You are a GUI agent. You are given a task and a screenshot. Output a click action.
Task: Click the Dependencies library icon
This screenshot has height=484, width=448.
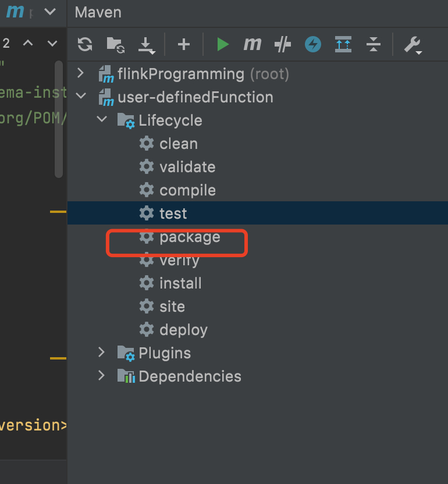point(126,376)
